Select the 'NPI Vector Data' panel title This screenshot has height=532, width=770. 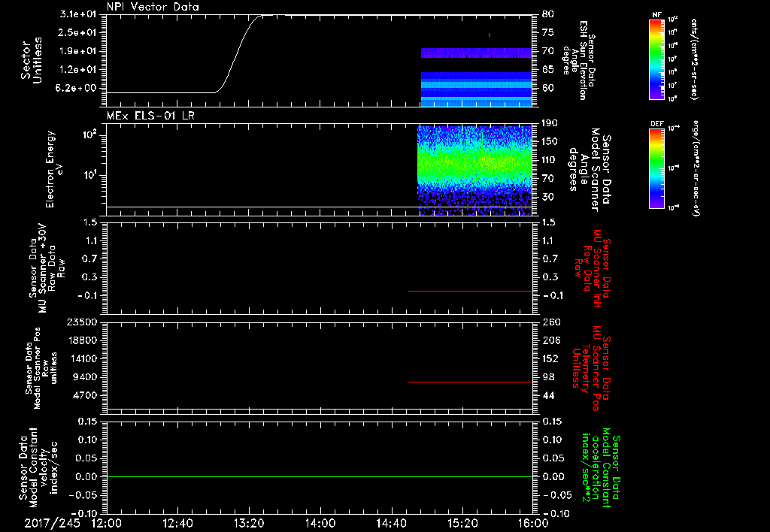coord(153,7)
